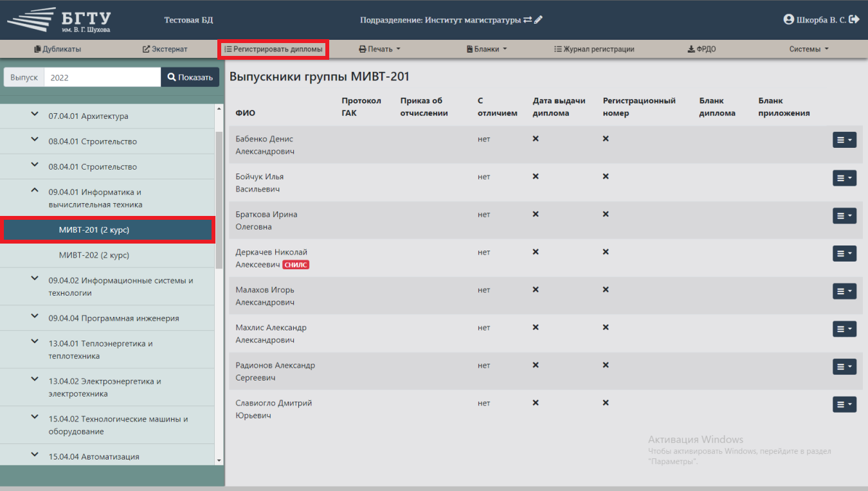Viewport: 868px width, 491px height.
Task: Click the ФИО column header
Action: (x=245, y=113)
